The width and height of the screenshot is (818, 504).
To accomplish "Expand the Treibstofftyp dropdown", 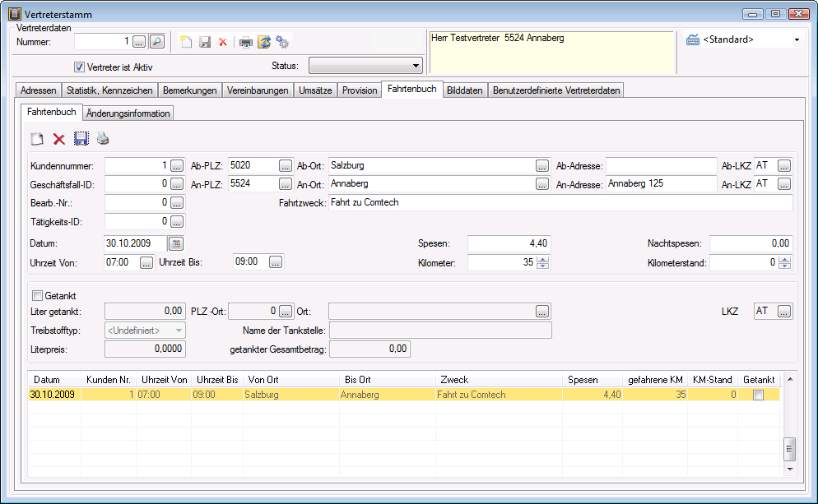I will click(x=179, y=331).
